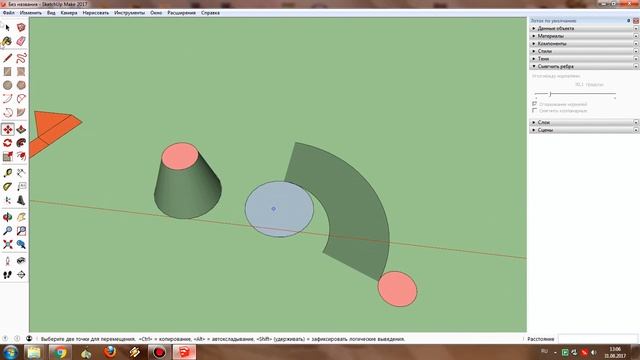This screenshot has width=640, height=360.
Task: Open the Файл menu
Action: pos(8,13)
